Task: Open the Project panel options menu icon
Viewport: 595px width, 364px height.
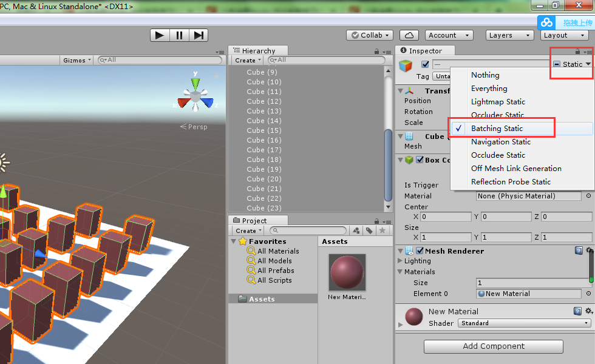Action: (x=387, y=222)
